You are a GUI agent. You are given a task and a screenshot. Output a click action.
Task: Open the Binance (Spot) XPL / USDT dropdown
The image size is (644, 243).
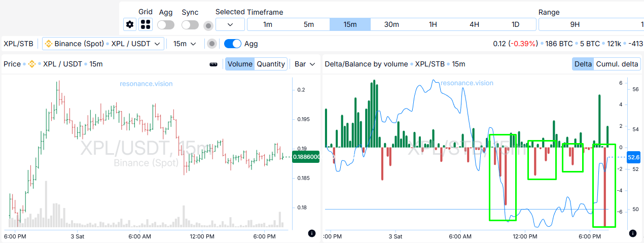coord(103,44)
